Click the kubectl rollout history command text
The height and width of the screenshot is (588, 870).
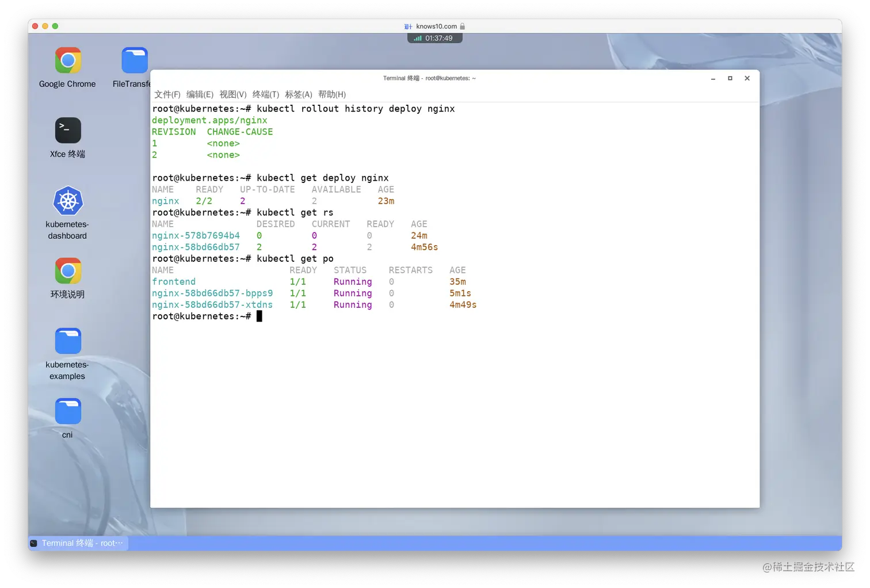[x=356, y=109]
